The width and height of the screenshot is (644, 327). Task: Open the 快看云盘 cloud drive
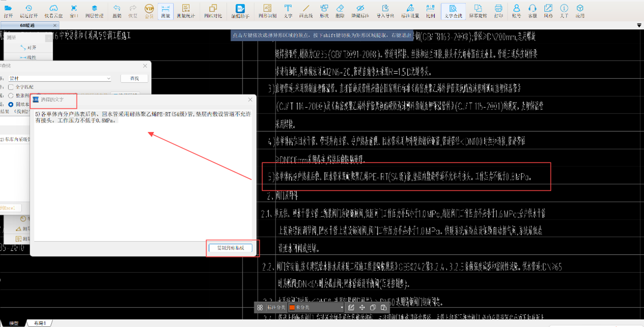pyautogui.click(x=53, y=11)
